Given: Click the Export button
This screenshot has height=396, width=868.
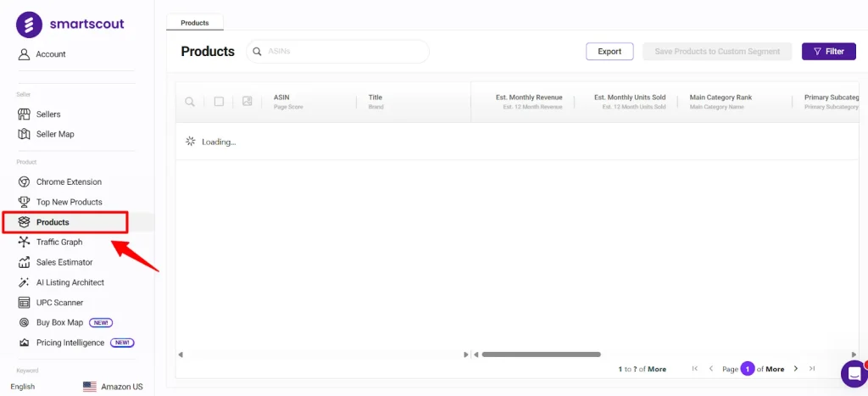Looking at the screenshot, I should coord(609,52).
